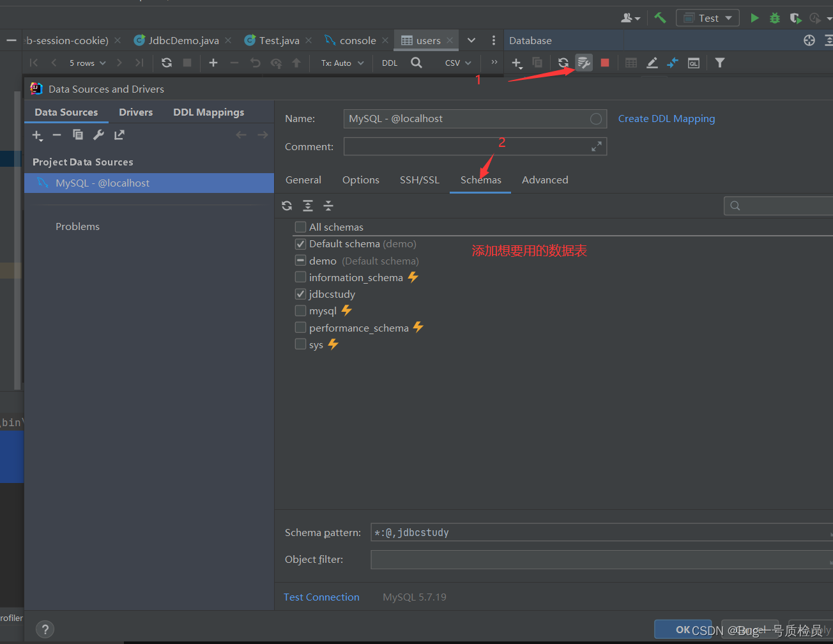Select MySQL - @localhost data source
This screenshot has width=833, height=644.
point(149,183)
